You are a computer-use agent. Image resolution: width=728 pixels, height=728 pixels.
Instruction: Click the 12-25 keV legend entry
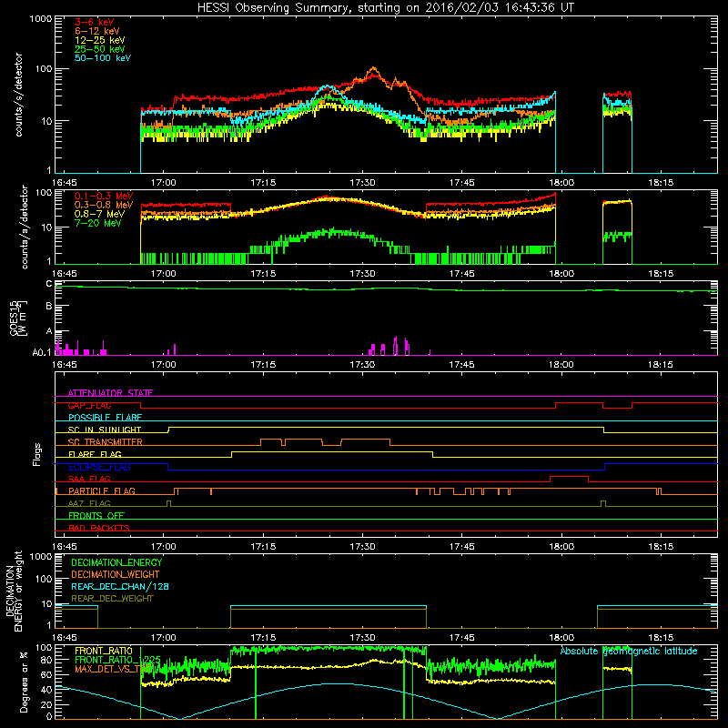pos(100,40)
